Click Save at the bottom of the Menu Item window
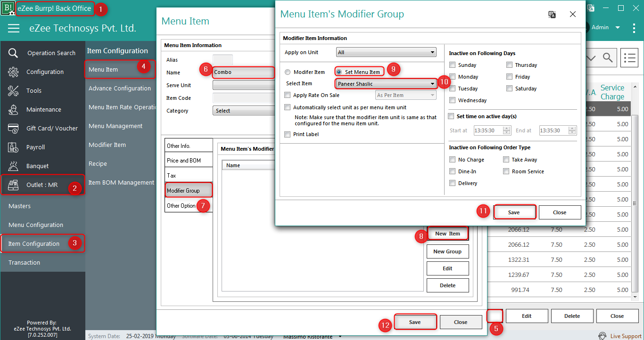The width and height of the screenshot is (644, 340). point(415,322)
